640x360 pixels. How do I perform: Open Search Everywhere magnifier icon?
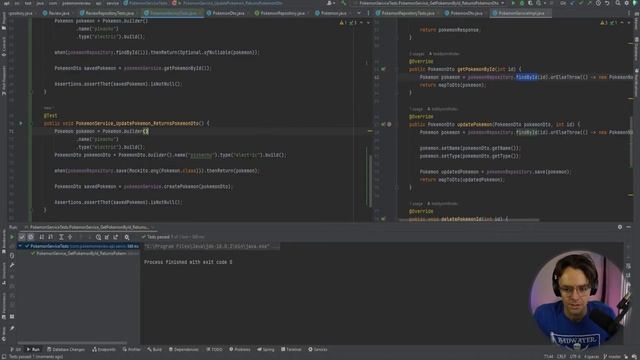618,3
